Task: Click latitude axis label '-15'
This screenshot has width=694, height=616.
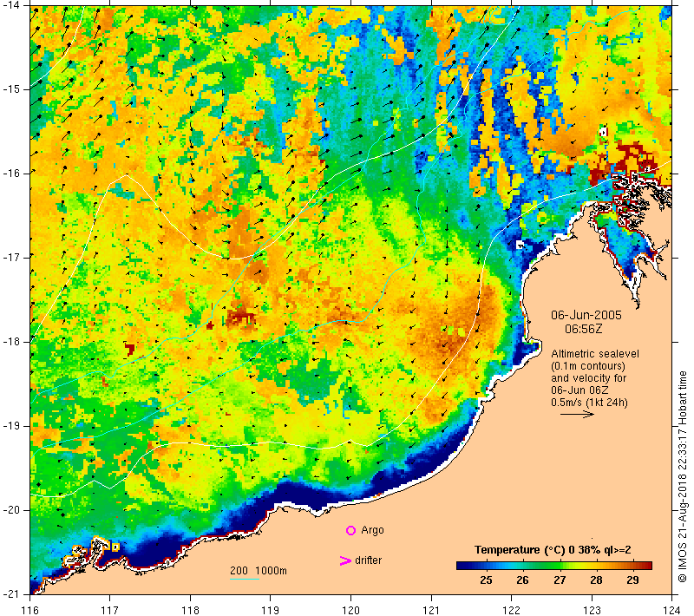Action: [10, 89]
